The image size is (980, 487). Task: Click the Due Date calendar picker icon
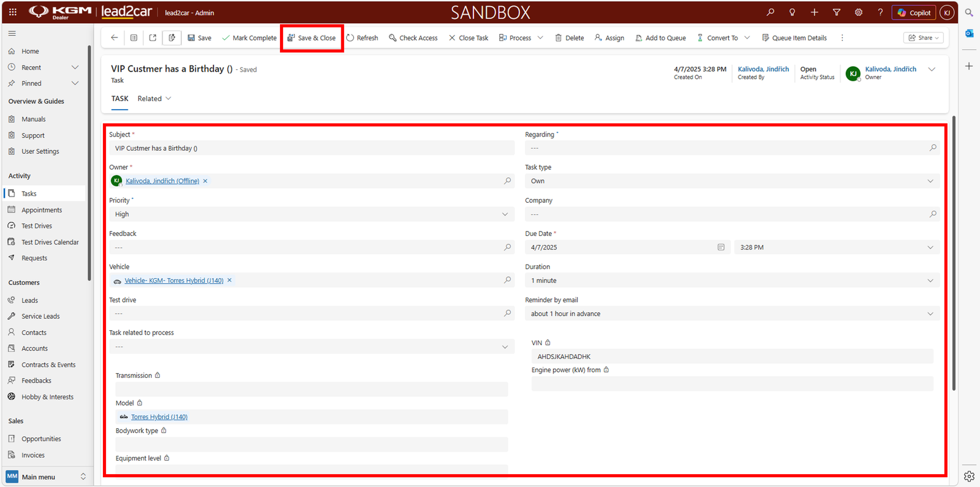721,247
